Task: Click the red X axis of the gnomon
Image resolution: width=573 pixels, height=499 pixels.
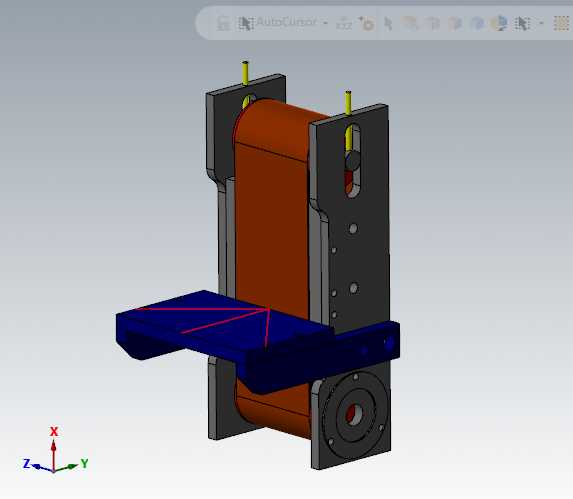Action: pyautogui.click(x=54, y=455)
